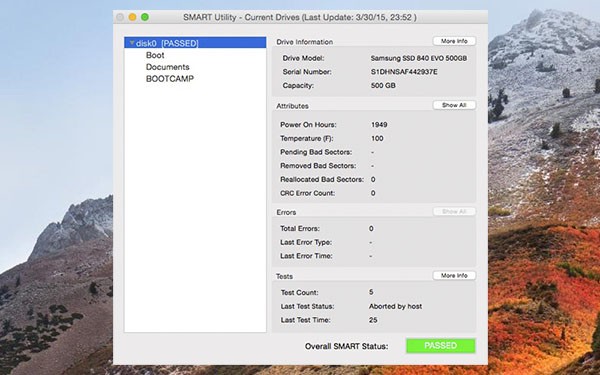Image resolution: width=600 pixels, height=375 pixels.
Task: Click the green PASSED status indicator
Action: coord(441,346)
